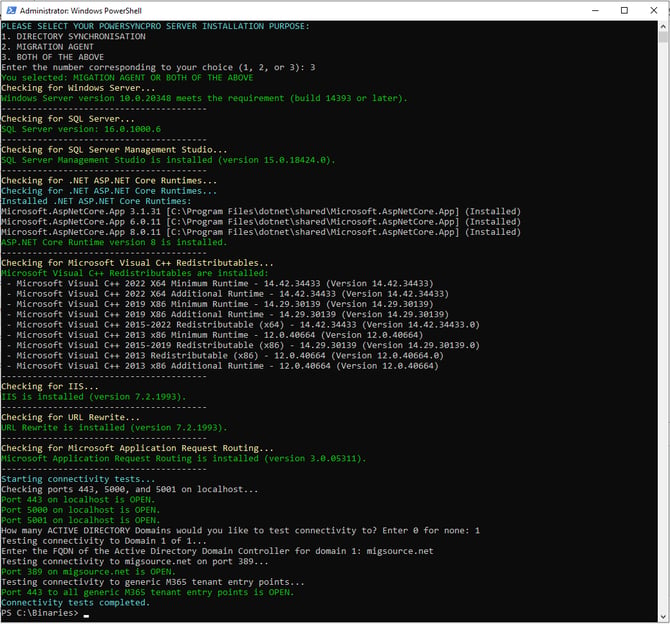
Task: Click 'Testing connectivity to generic M365 tenant' line
Action: 153,582
